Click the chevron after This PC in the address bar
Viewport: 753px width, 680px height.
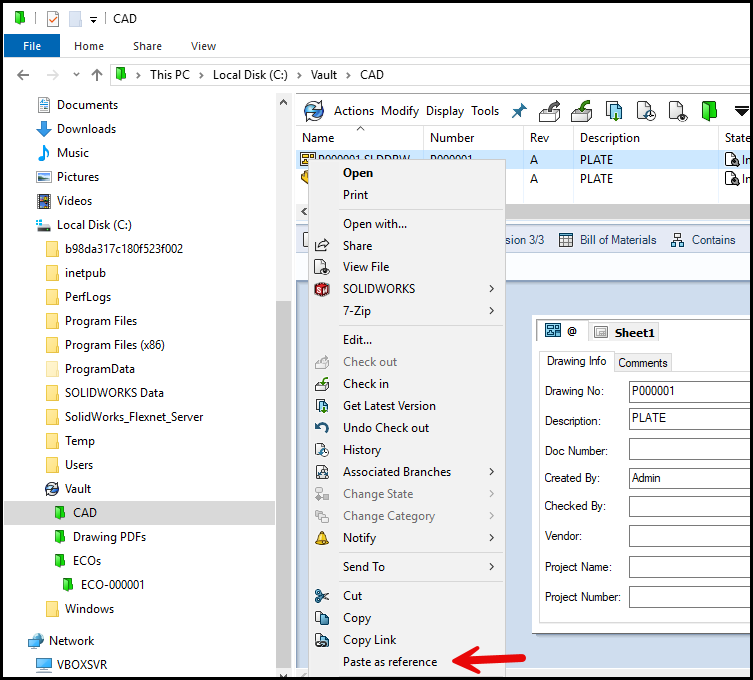click(x=201, y=75)
